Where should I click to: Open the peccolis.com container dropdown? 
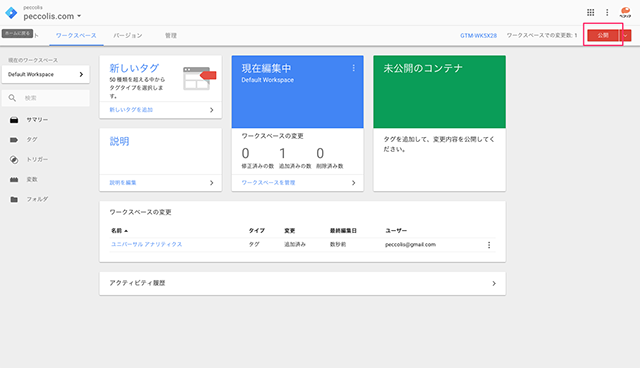pyautogui.click(x=52, y=16)
